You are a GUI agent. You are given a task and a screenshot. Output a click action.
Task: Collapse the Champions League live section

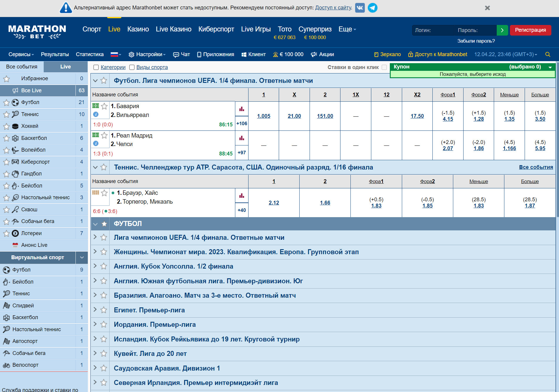pyautogui.click(x=95, y=81)
